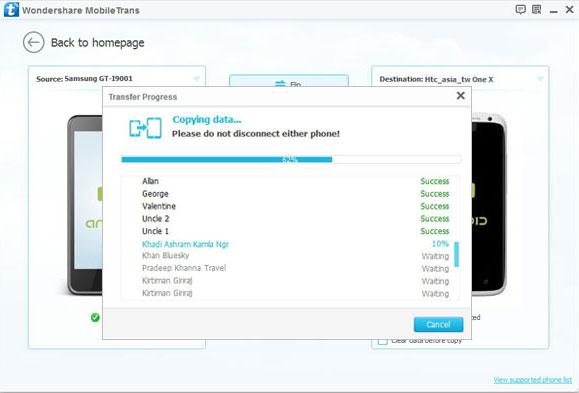Click the phone-to-phone transfer icon
This screenshot has width=579, height=393.
145,128
